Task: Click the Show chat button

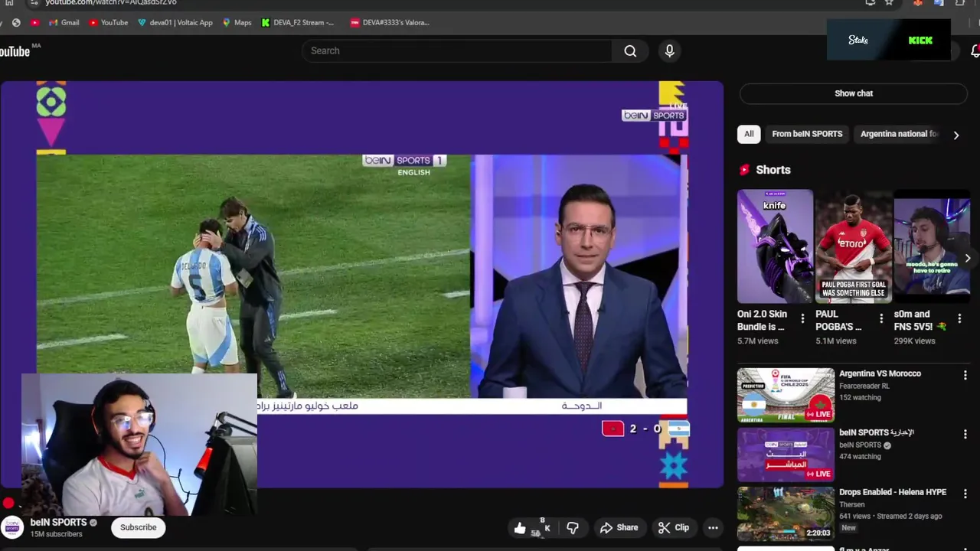Action: click(x=854, y=93)
